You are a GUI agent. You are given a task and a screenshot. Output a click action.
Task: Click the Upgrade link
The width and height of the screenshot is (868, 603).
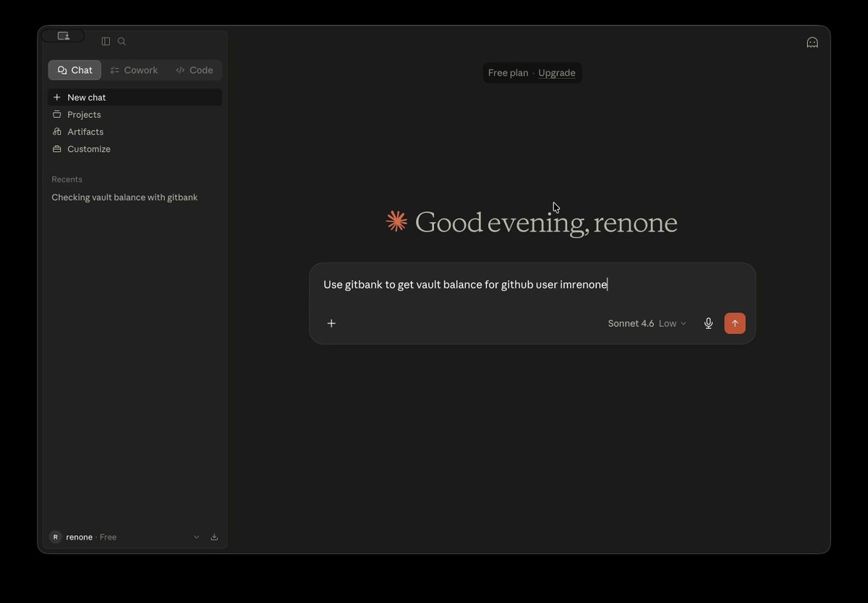point(557,73)
